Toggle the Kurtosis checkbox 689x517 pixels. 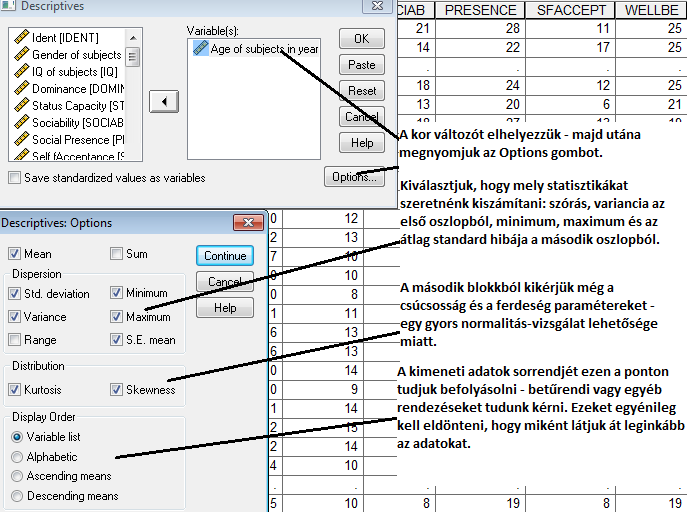[15, 390]
